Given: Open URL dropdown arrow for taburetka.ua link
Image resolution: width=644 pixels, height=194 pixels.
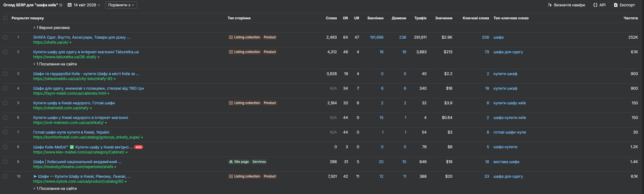Looking at the screenshot, I should (99, 57).
